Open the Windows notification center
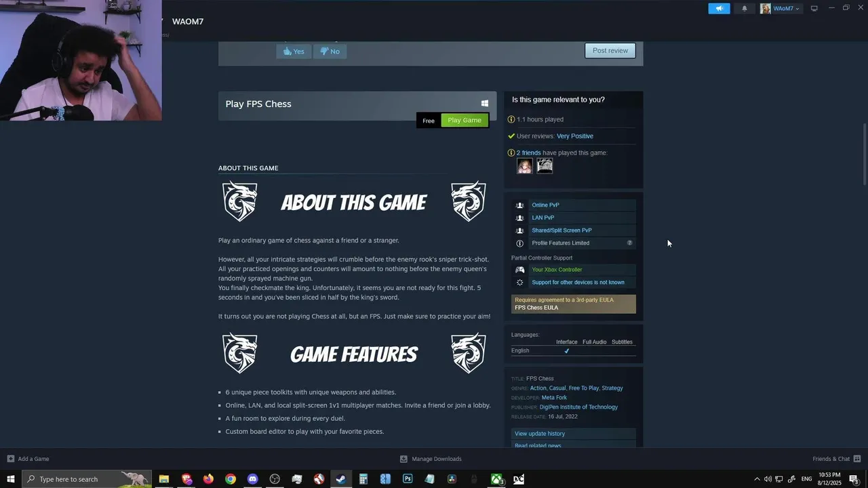This screenshot has height=488, width=868. [856, 479]
